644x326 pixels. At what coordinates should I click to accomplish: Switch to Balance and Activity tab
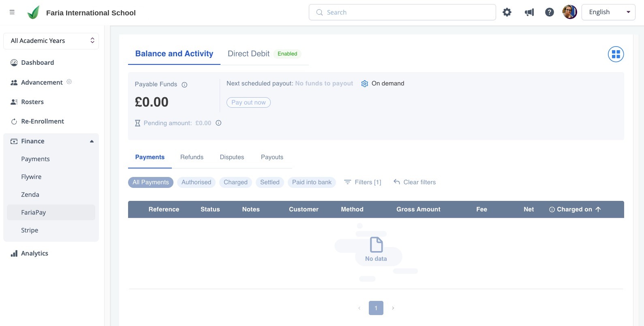click(x=174, y=54)
